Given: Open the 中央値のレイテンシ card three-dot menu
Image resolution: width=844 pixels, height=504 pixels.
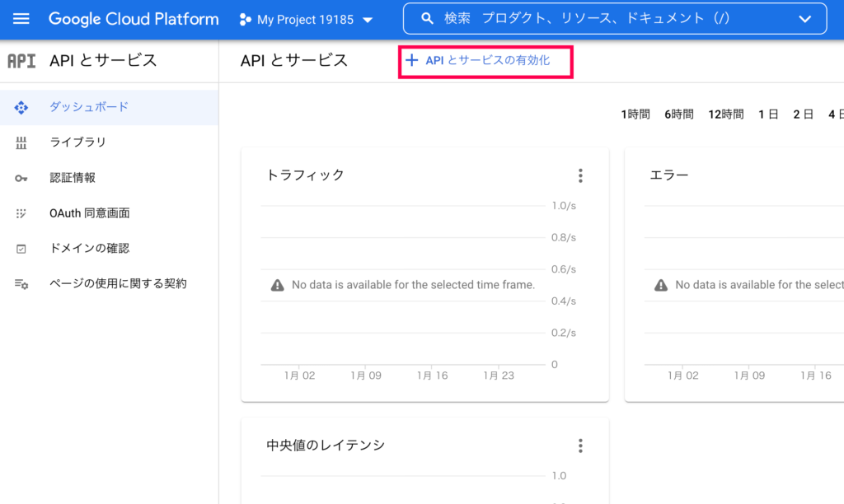Looking at the screenshot, I should (x=580, y=446).
